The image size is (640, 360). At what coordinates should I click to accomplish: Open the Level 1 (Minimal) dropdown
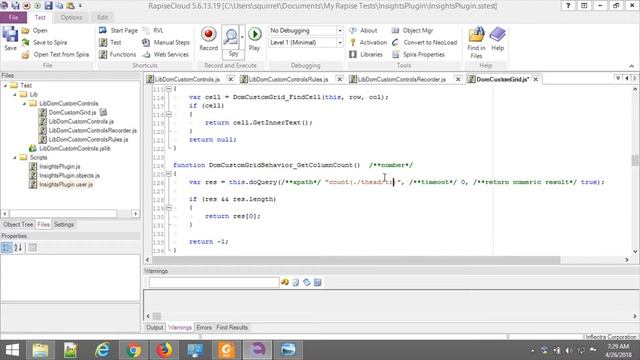340,42
